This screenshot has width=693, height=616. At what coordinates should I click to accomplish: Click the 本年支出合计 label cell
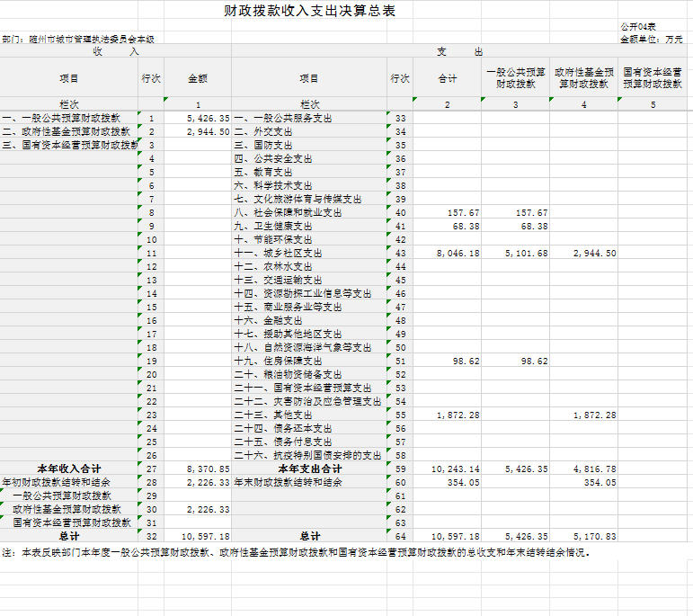coord(309,469)
